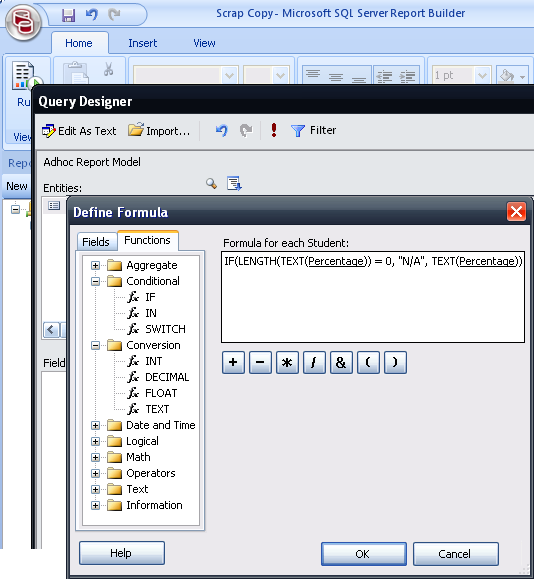Insert the minus operator button

260,362
